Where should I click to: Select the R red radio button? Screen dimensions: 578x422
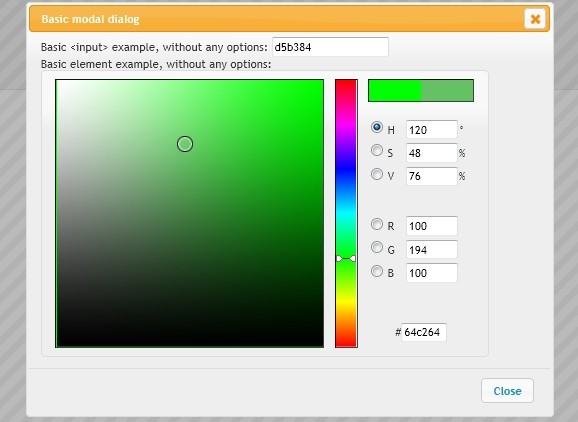pyautogui.click(x=377, y=224)
